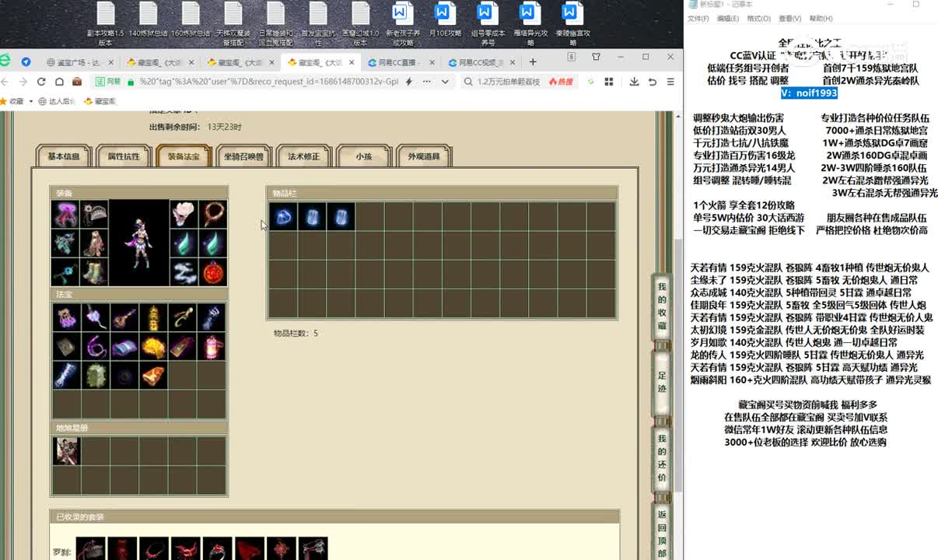
Task: Switch to the 坐骑召唤兽 tab
Action: pos(243,156)
